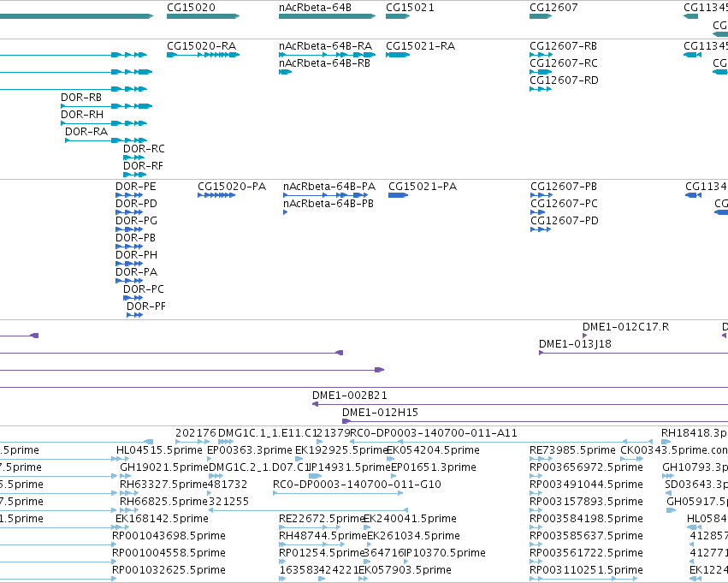
Task: Select protein DOR-PD
Action: pyautogui.click(x=136, y=204)
